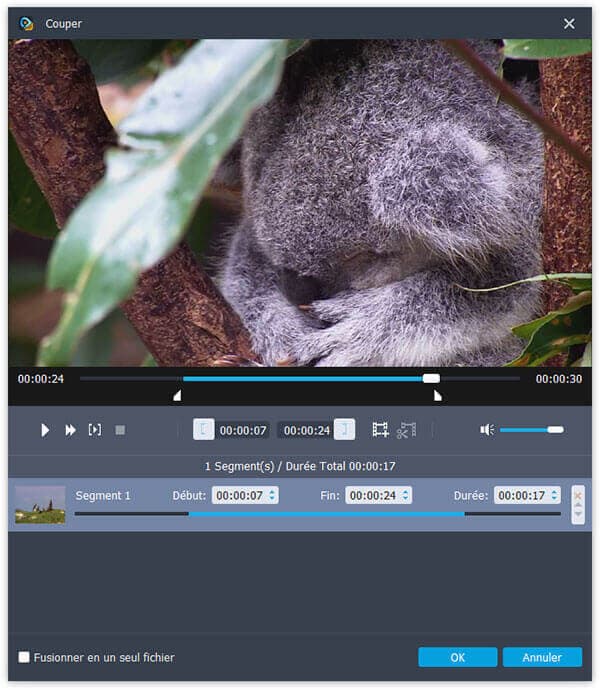Click the left trim start marker
600x690 pixels.
[x=177, y=396]
